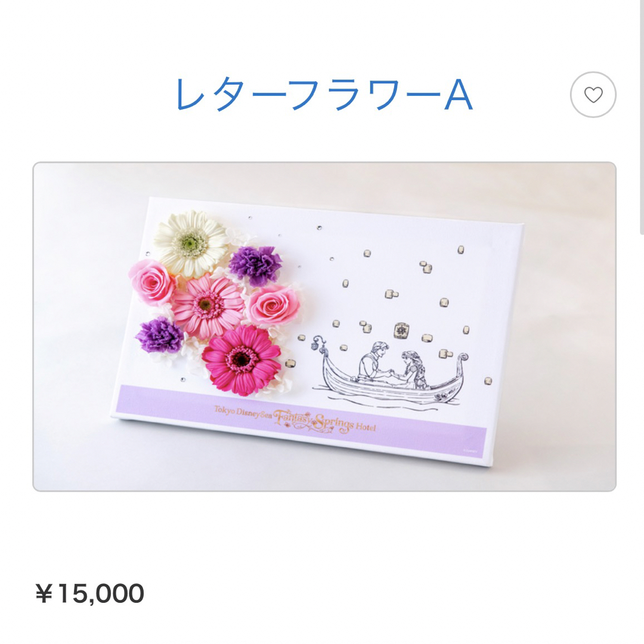Click the page scrollbar at right edge

coord(642,117)
